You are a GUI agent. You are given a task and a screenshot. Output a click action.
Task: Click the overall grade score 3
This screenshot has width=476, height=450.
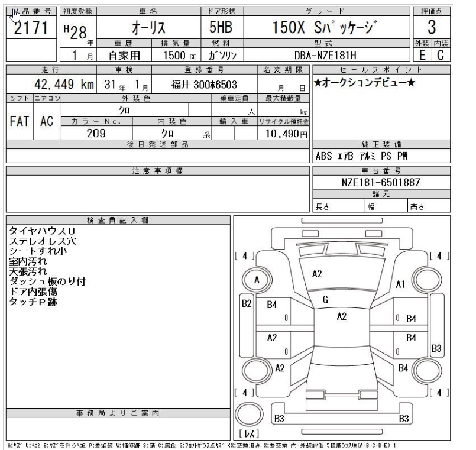coord(432,28)
